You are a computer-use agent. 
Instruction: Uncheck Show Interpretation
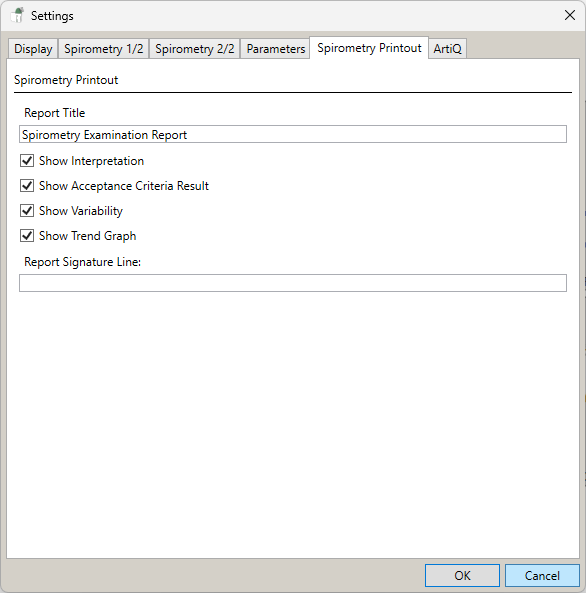pyautogui.click(x=27, y=161)
